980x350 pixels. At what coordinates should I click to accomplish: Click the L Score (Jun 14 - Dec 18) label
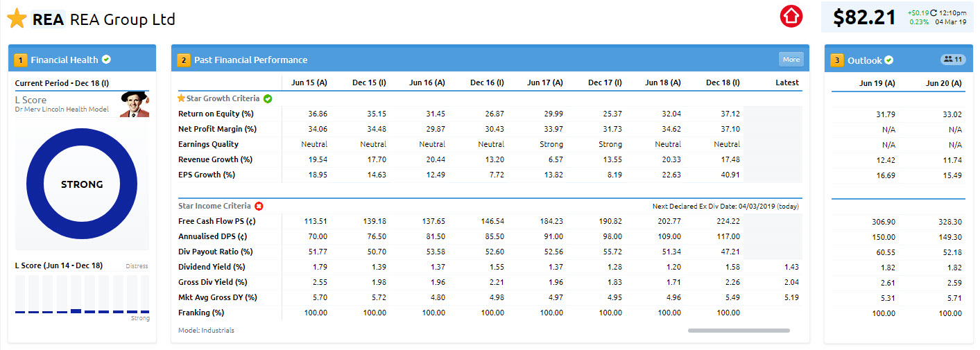(x=59, y=265)
